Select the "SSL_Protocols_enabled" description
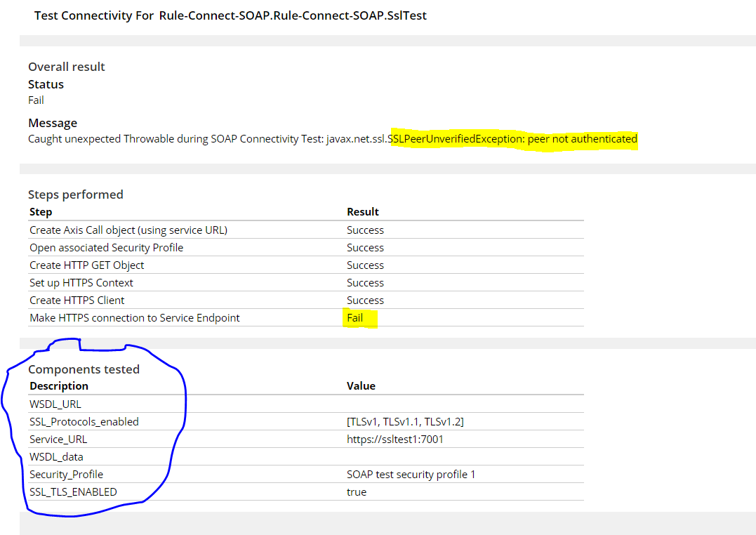Screen dimensions: 756x535 point(84,422)
